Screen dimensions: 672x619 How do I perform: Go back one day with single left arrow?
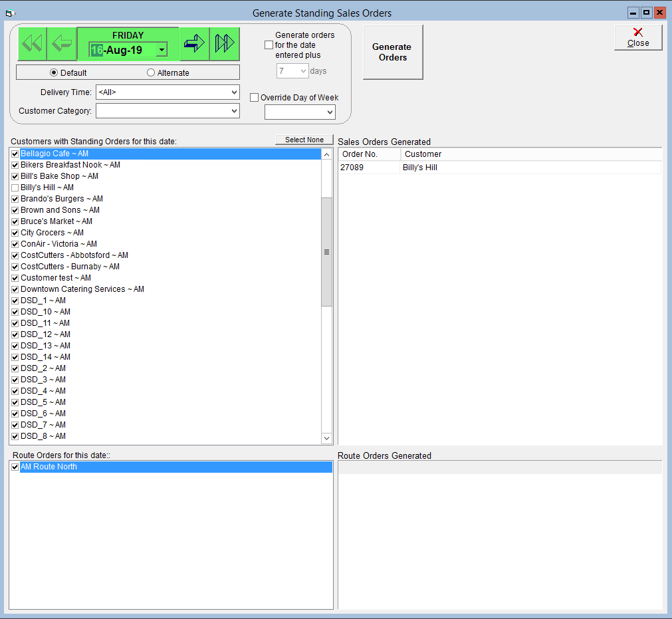(x=62, y=43)
